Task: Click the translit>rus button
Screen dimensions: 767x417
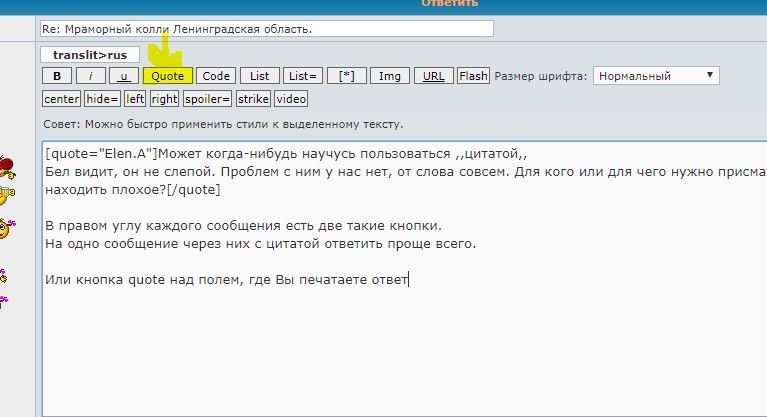Action: (x=90, y=55)
